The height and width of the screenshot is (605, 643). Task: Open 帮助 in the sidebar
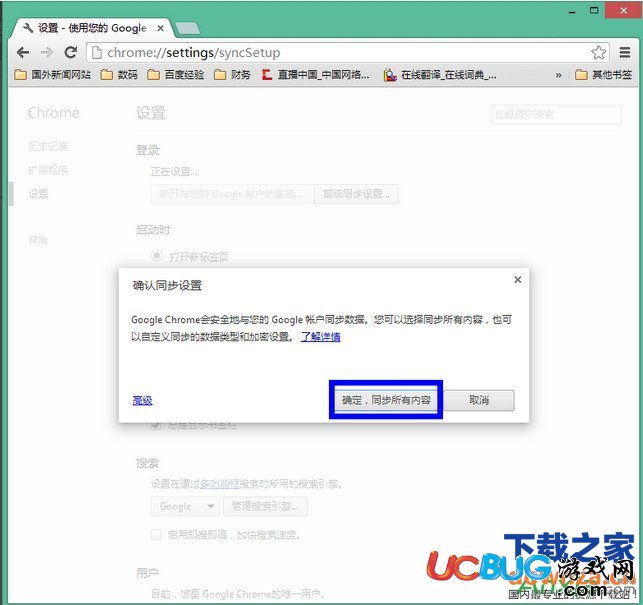38,240
